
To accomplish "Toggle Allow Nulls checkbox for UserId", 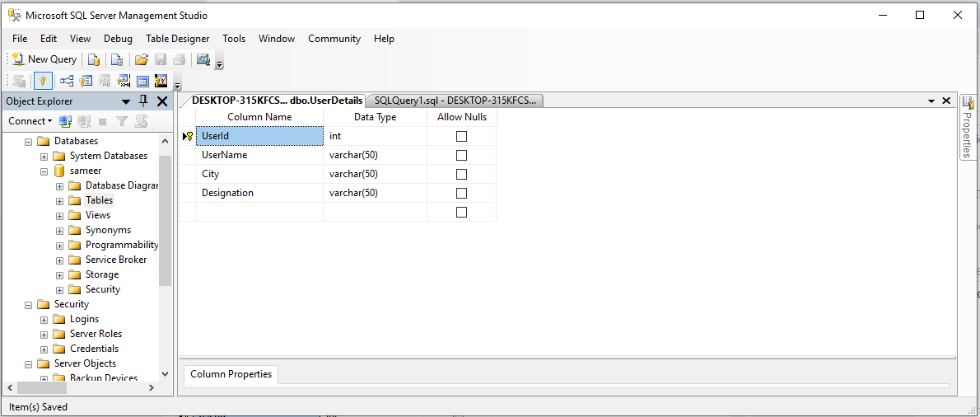I will (461, 136).
